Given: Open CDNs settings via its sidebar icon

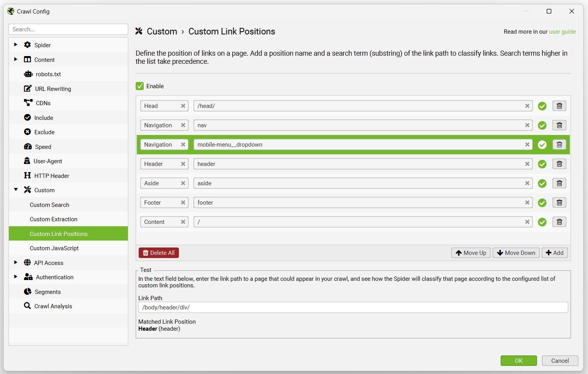Looking at the screenshot, I should click(28, 103).
